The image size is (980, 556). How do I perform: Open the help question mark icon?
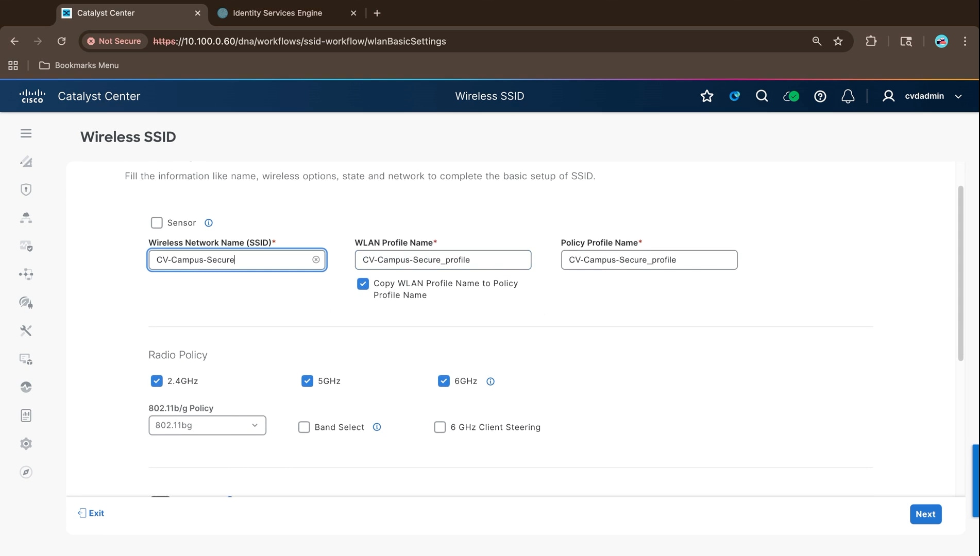pos(820,96)
